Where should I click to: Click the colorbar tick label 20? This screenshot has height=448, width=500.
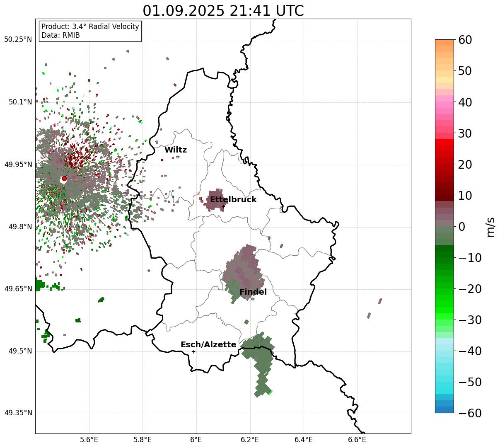click(x=466, y=165)
